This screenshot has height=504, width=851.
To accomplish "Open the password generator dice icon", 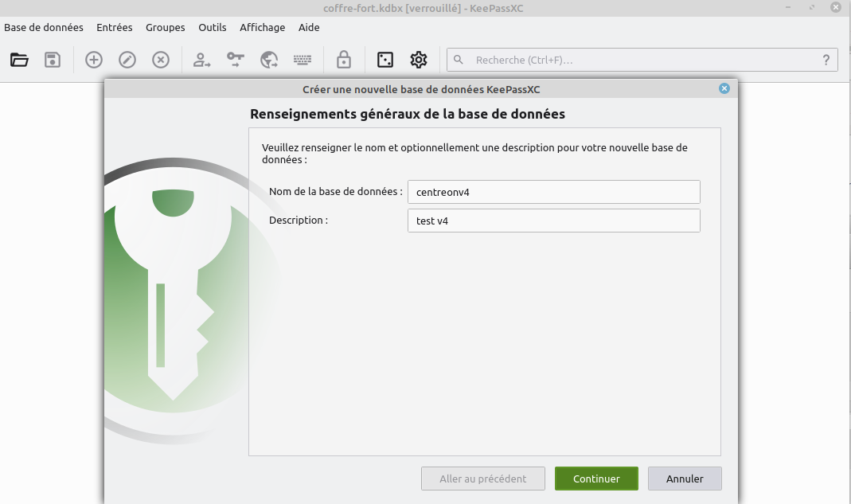I will (x=385, y=60).
